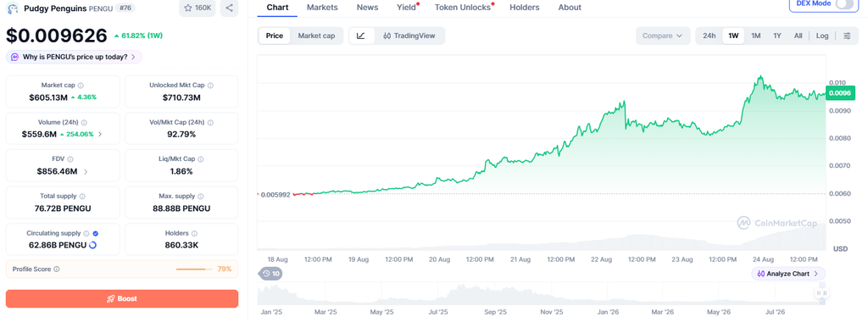Click Circulating supply info icon
The image size is (868, 322).
(86, 234)
